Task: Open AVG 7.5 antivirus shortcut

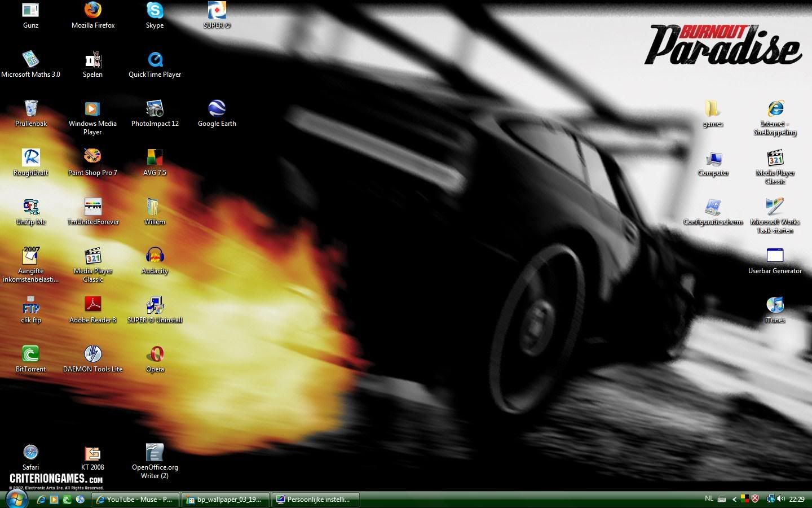Action: pos(155,163)
